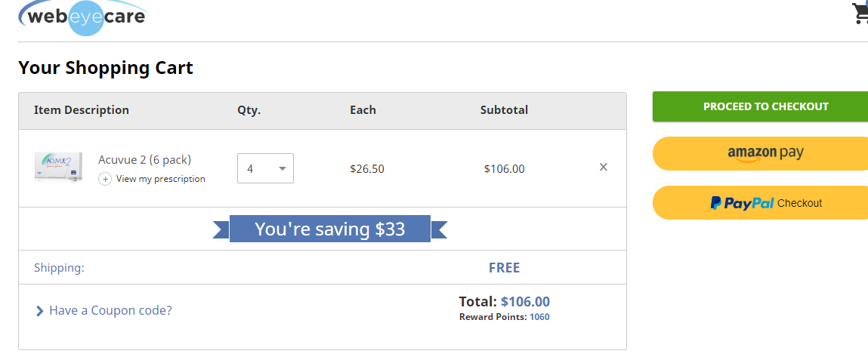
Task: Open View my prescription link
Action: coord(161,179)
